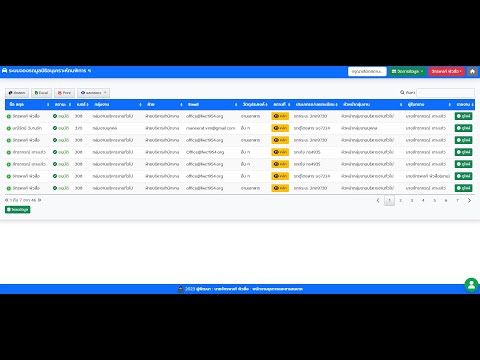The height and width of the screenshot is (360, 480).
Task: Open the red user name dropdown
Action: (446, 71)
